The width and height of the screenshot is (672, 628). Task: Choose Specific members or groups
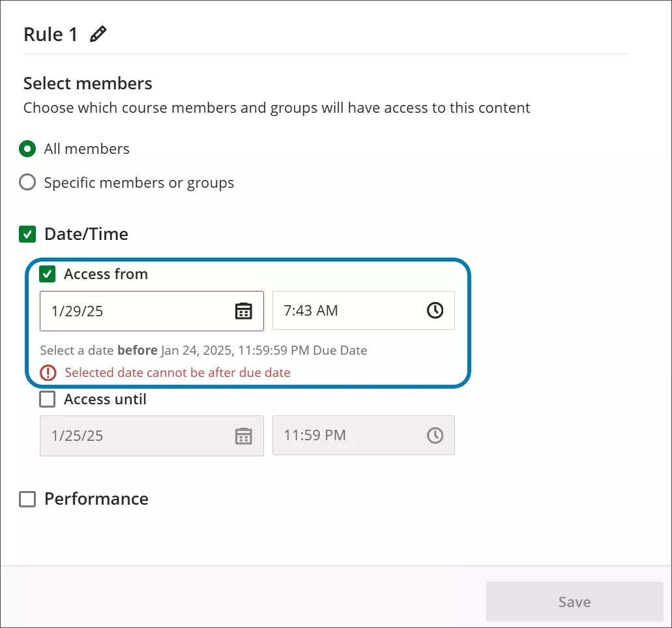(27, 183)
